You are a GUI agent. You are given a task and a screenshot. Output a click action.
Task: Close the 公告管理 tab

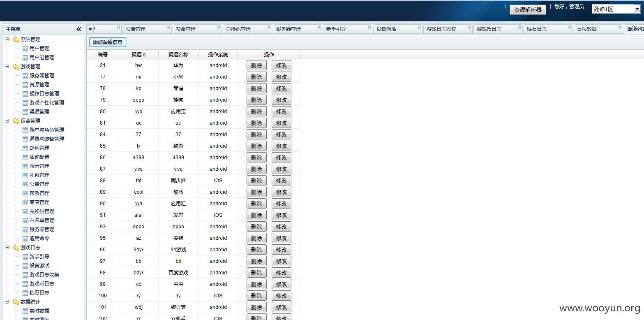point(169,28)
